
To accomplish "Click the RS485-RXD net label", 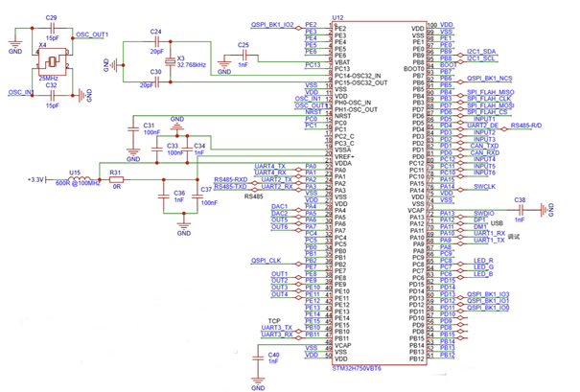I will tap(230, 180).
